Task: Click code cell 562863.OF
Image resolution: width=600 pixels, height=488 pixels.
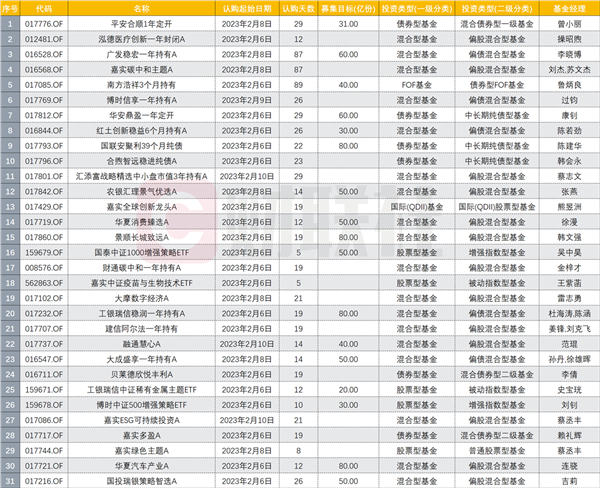Action: pos(44,283)
